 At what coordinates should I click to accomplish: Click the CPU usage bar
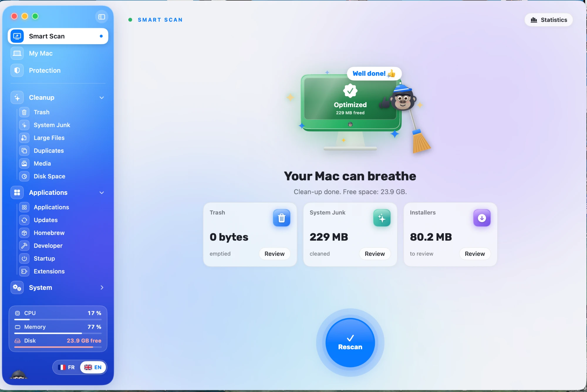pos(58,320)
